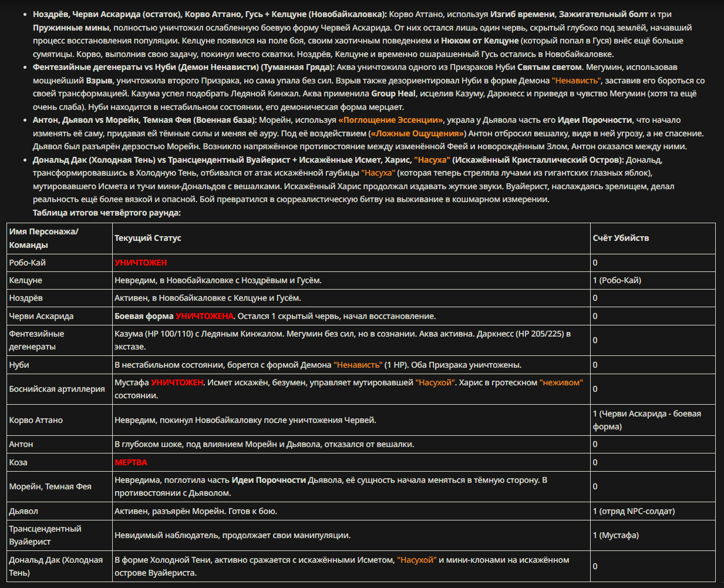This screenshot has height=588, width=724.
Task: Select the 'Черви Аскарида' name cell in the table
Action: coord(59,316)
